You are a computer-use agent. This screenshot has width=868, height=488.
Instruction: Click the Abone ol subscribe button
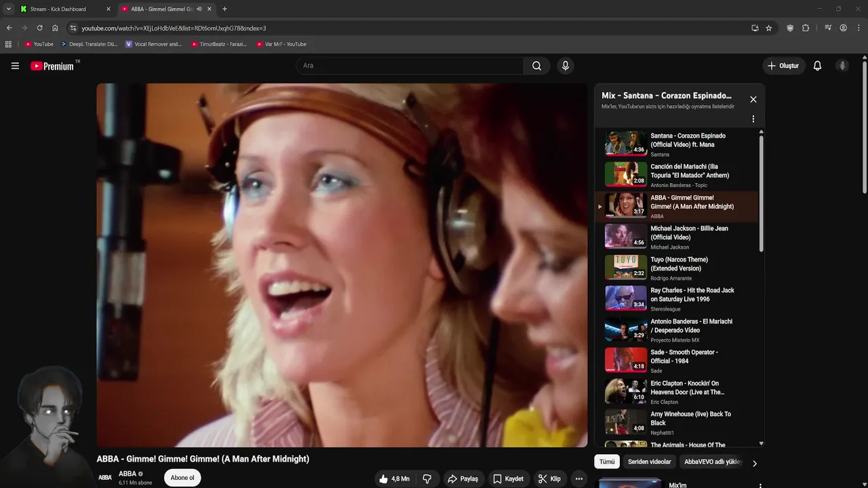[182, 478]
